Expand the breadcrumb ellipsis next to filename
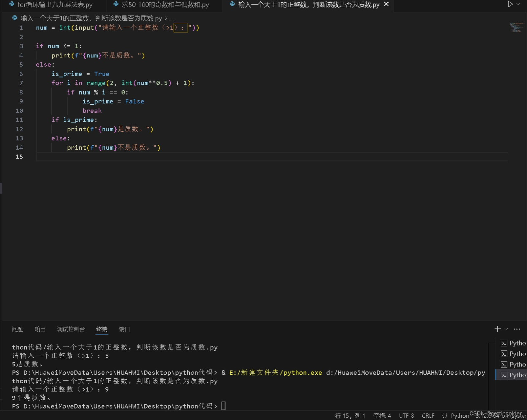Image resolution: width=527 pixels, height=420 pixels. tap(172, 18)
